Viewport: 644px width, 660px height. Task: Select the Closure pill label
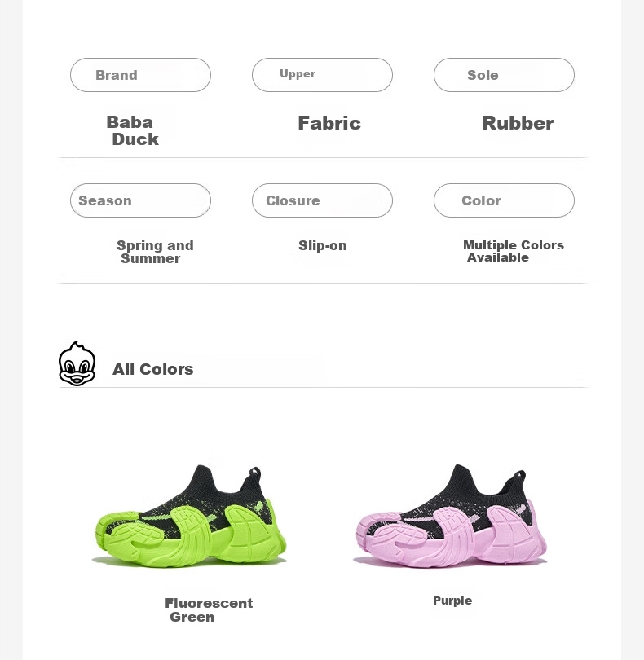click(x=322, y=200)
